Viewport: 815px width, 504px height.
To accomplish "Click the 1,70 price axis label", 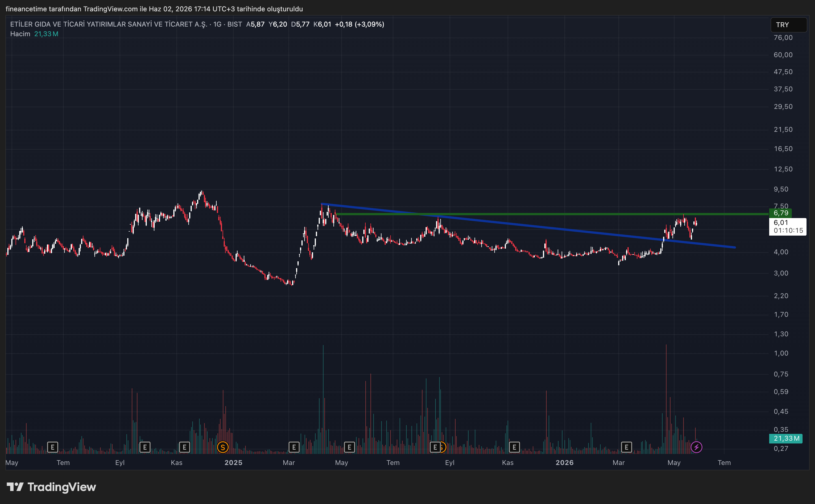I will (x=781, y=315).
